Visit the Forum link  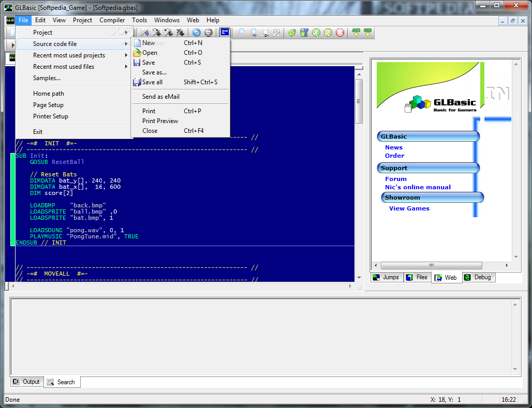click(395, 179)
